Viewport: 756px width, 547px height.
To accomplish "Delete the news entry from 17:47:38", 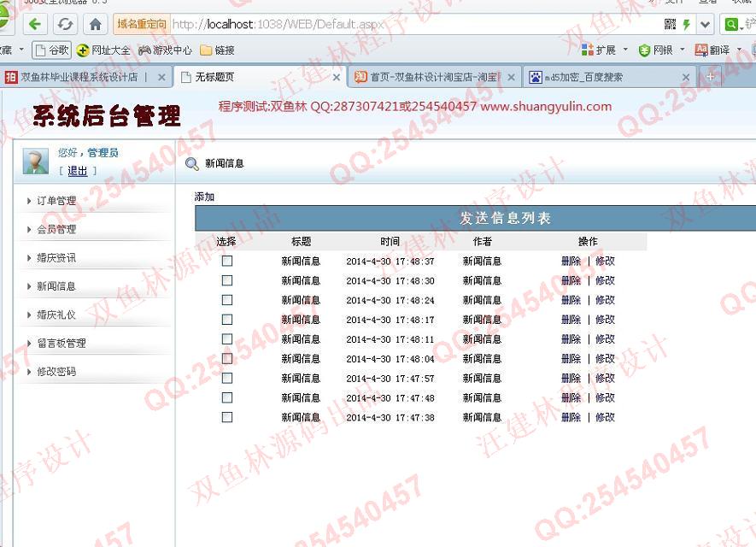I will 571,417.
